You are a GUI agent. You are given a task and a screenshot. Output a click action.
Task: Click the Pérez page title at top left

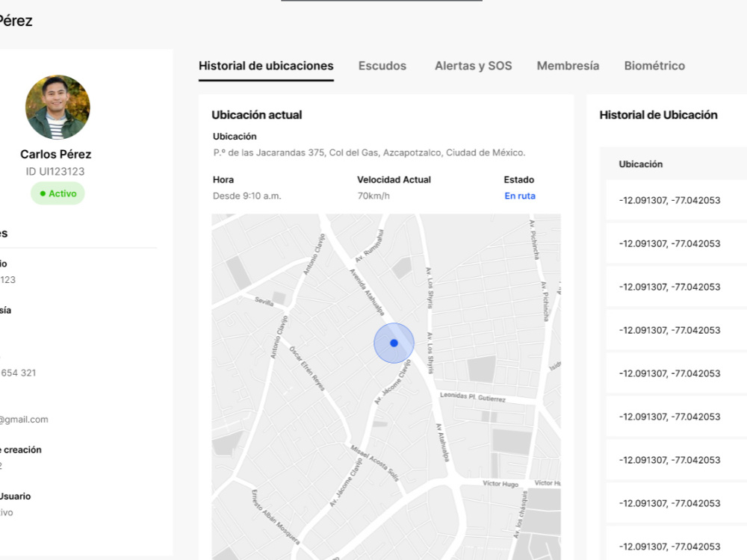[16, 20]
